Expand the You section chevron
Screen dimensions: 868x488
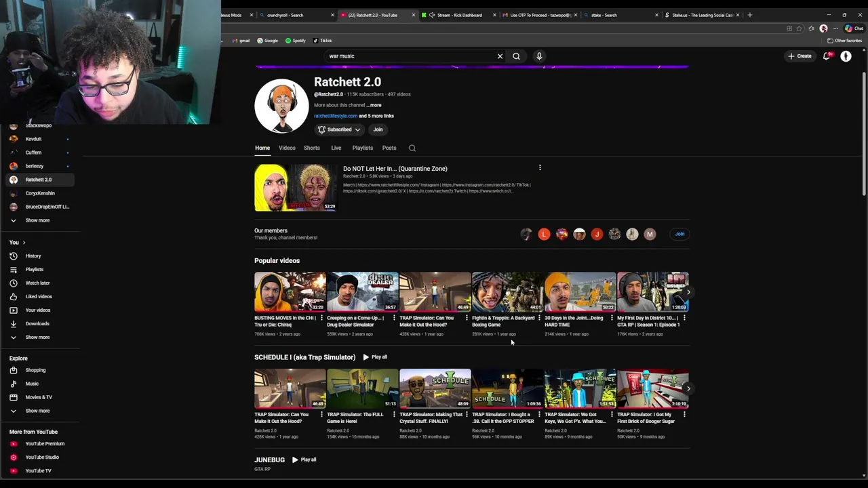tap(24, 243)
